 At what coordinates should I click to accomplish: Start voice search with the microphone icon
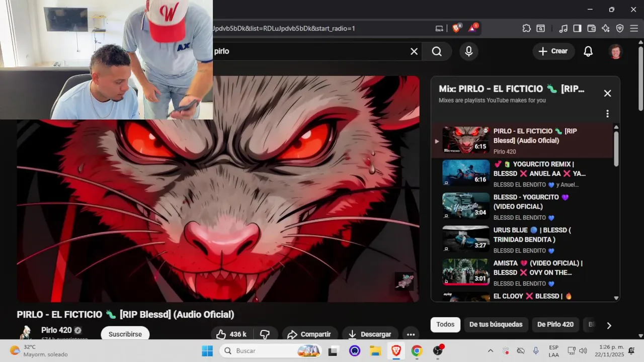pos(469,51)
